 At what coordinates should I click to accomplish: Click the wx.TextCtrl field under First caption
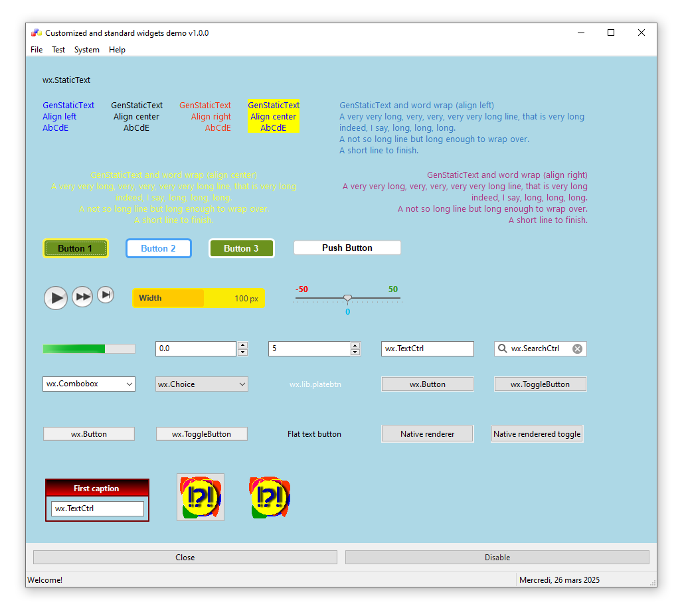point(97,508)
